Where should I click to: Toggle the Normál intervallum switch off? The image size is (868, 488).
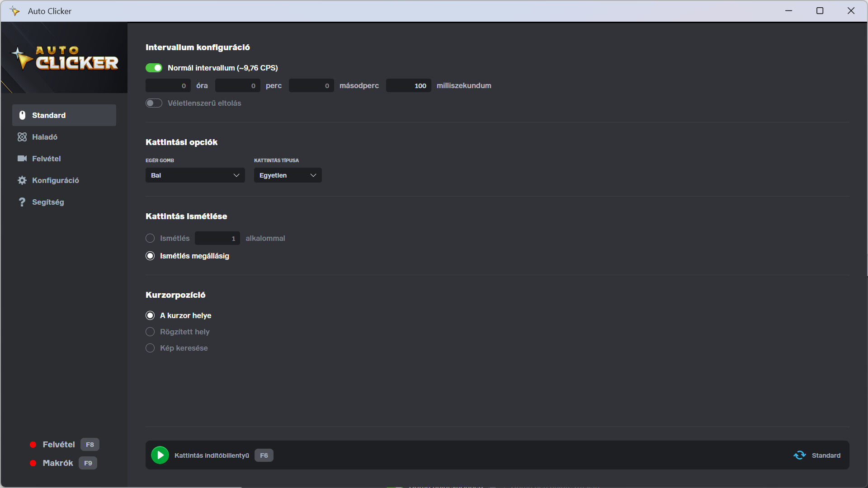(154, 68)
